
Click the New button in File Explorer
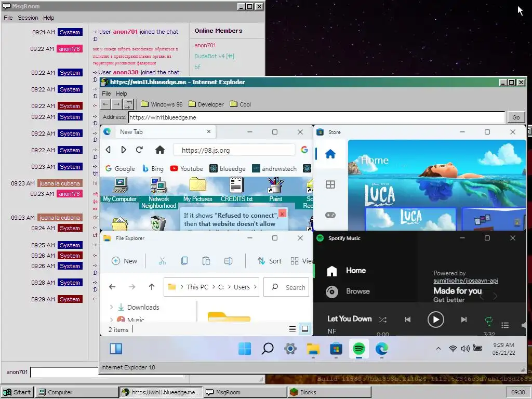125,261
